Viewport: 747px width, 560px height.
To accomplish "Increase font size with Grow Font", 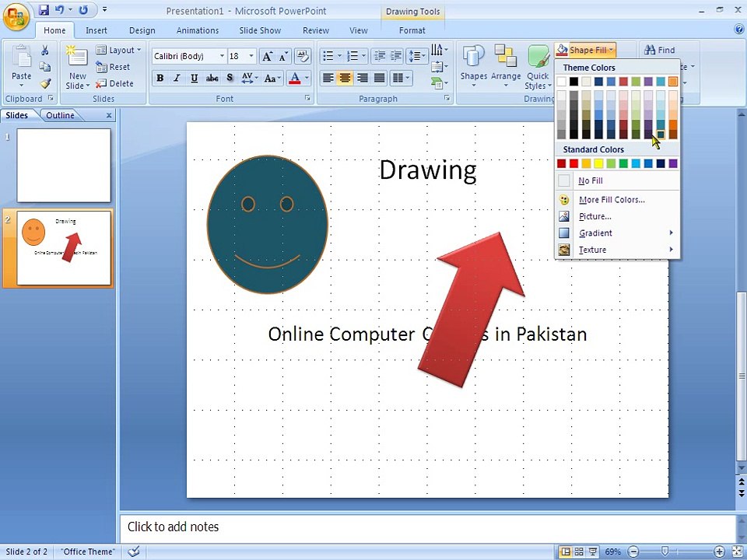I will pyautogui.click(x=267, y=56).
